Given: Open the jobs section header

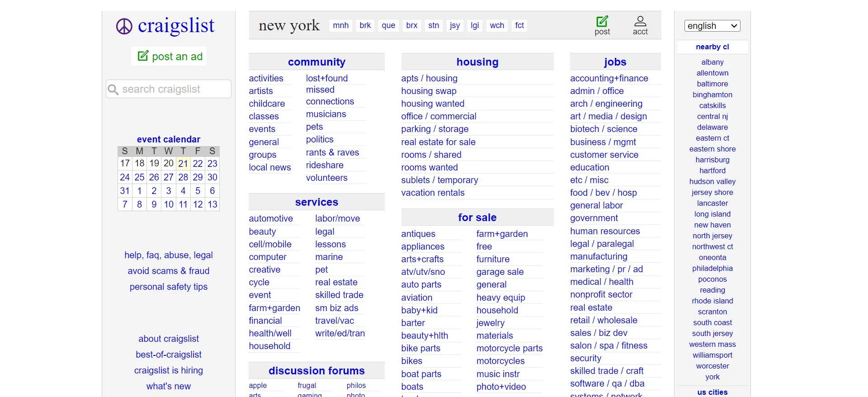Looking at the screenshot, I should click(x=615, y=62).
